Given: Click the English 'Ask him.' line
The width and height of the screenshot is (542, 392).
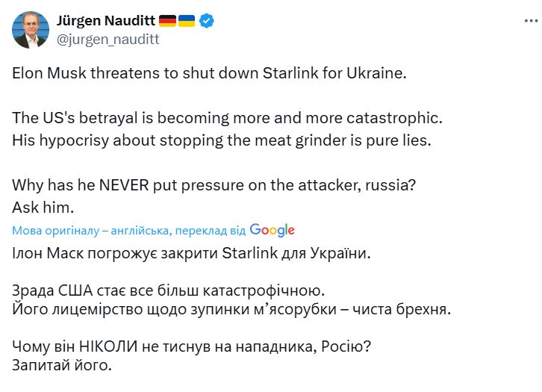Looking at the screenshot, I should (43, 208).
